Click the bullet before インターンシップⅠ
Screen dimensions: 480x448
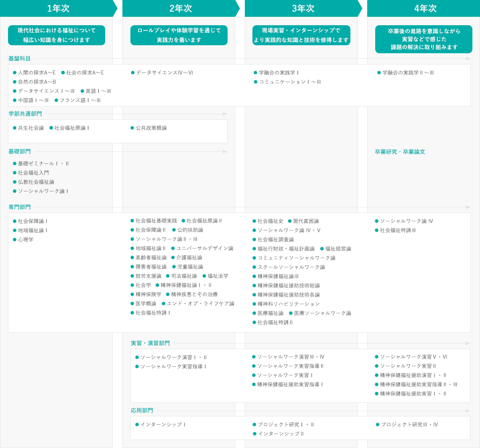pyautogui.click(x=137, y=424)
